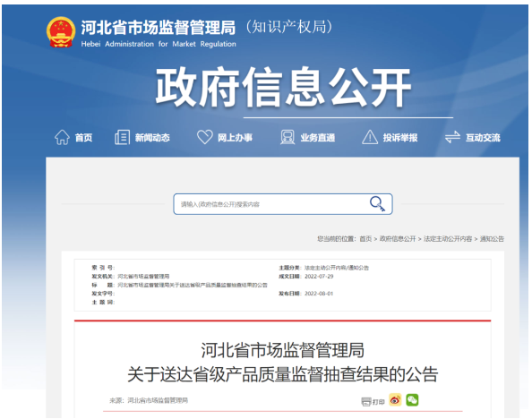Screen dimensions: 532x419
Task: Go to 通知公告 in breadcrumb
Action: tap(492, 239)
